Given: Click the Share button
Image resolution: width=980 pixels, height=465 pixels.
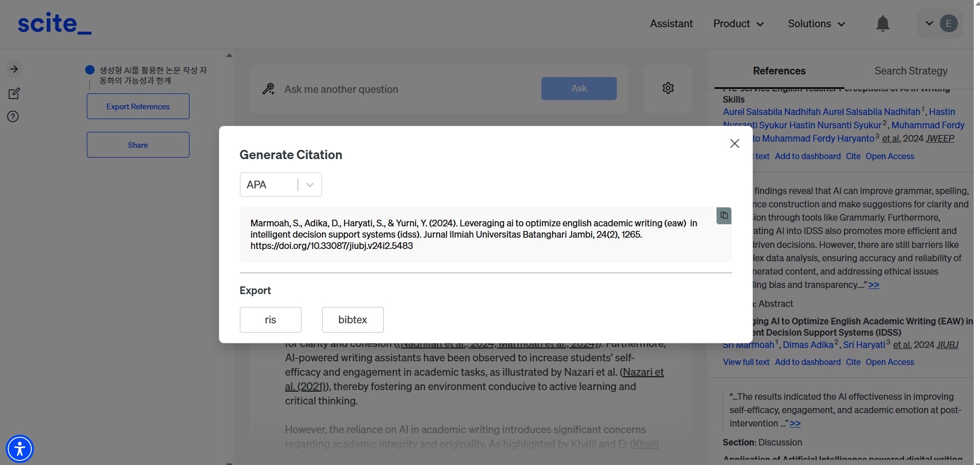Looking at the screenshot, I should (x=138, y=145).
